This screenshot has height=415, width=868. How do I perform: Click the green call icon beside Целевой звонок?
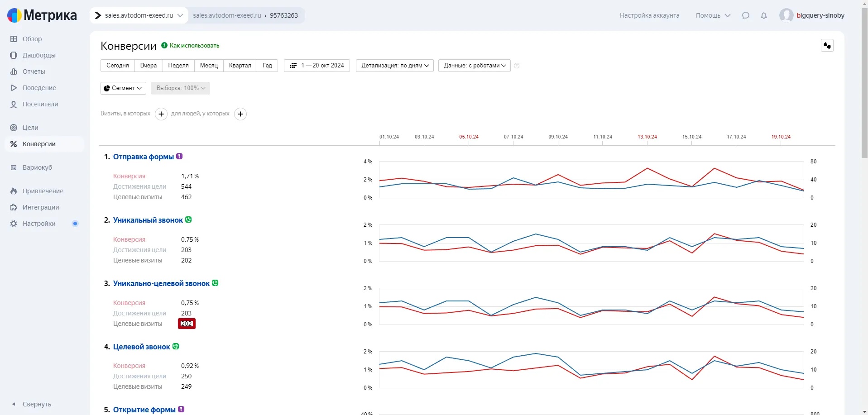(x=176, y=347)
